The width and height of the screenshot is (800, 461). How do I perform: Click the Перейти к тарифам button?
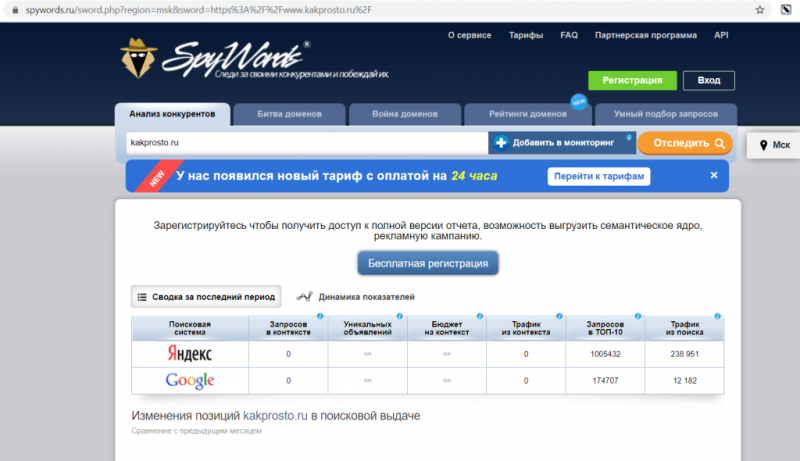coord(599,176)
